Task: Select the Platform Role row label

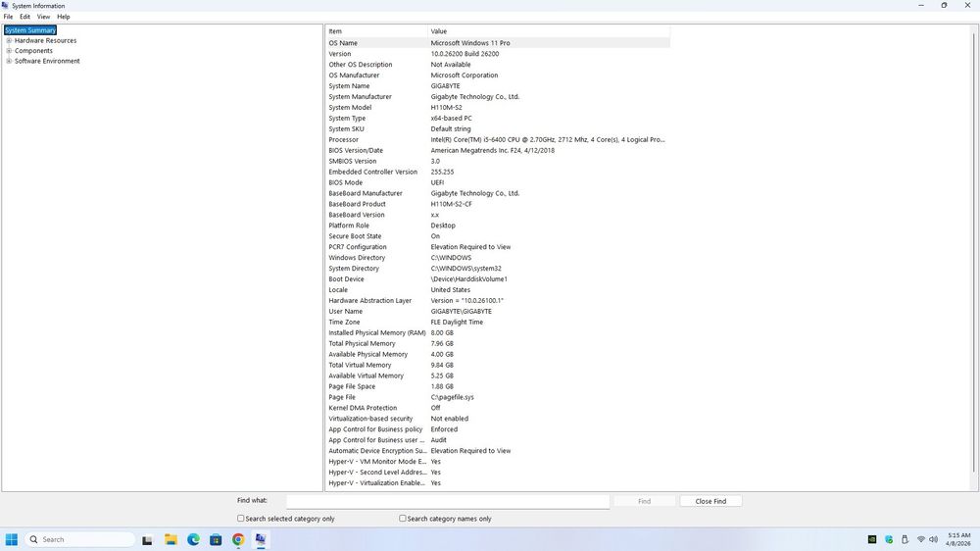Action: point(349,225)
